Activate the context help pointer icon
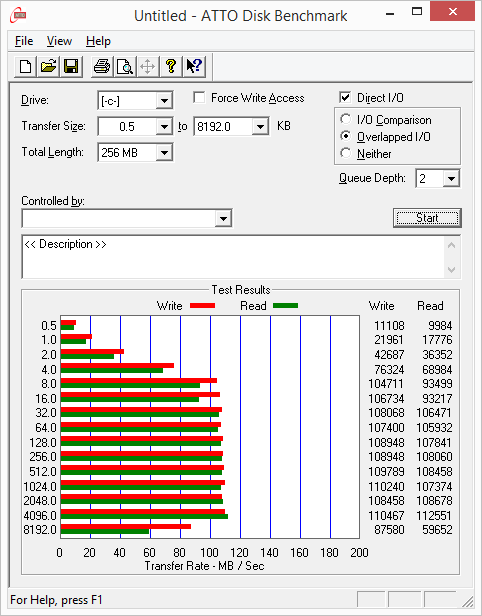Screen dimensions: 482x616 pos(194,66)
